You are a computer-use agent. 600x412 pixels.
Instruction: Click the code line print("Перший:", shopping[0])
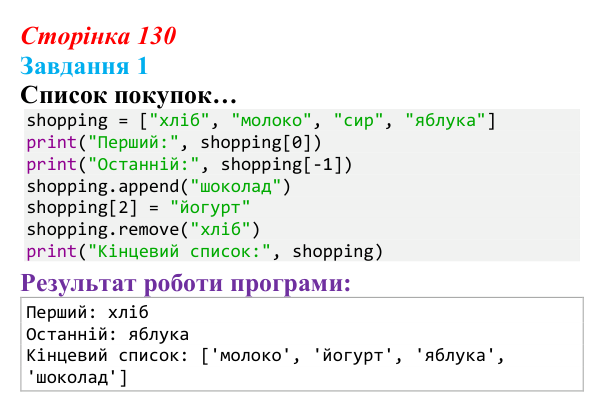click(174, 143)
